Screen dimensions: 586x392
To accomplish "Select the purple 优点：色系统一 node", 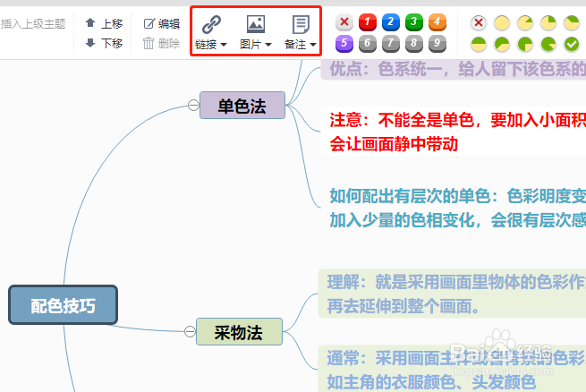I will [453, 70].
